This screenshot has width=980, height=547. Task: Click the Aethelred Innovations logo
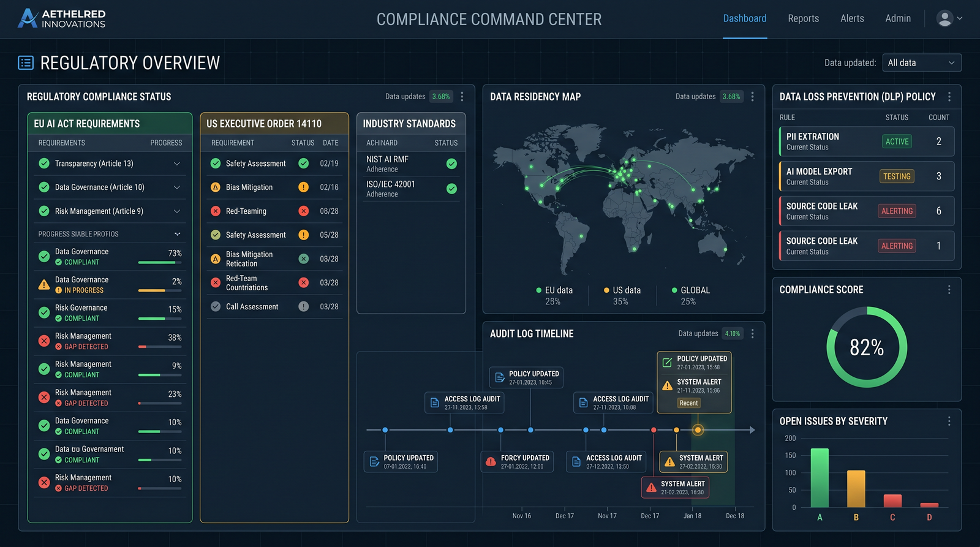[x=61, y=18]
